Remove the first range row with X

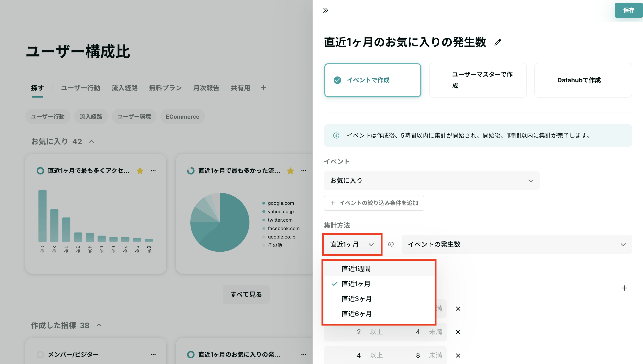point(458,309)
